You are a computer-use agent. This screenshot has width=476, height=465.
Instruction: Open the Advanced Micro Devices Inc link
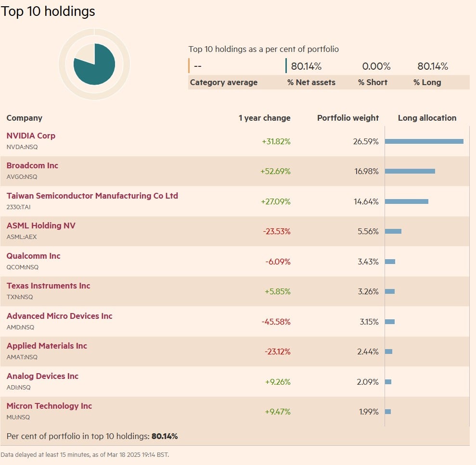click(59, 316)
